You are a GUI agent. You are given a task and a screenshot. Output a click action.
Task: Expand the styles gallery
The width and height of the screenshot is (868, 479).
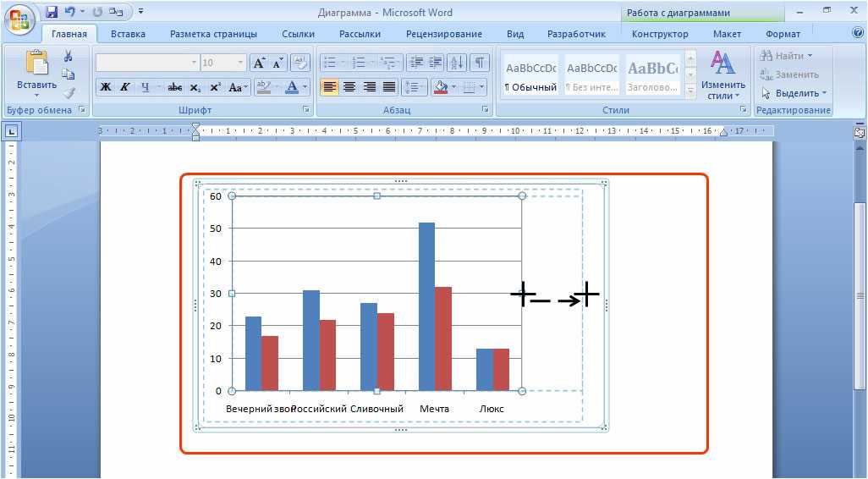coord(690,90)
